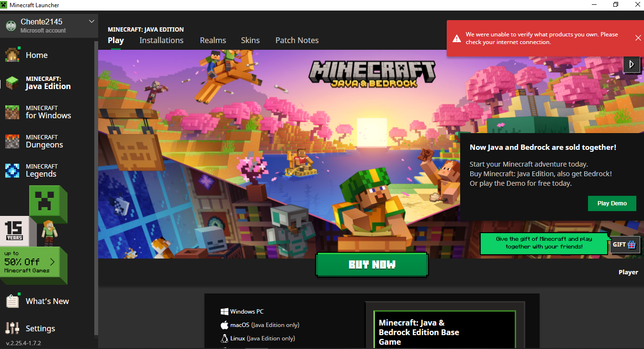Click the Player username text

coord(628,272)
